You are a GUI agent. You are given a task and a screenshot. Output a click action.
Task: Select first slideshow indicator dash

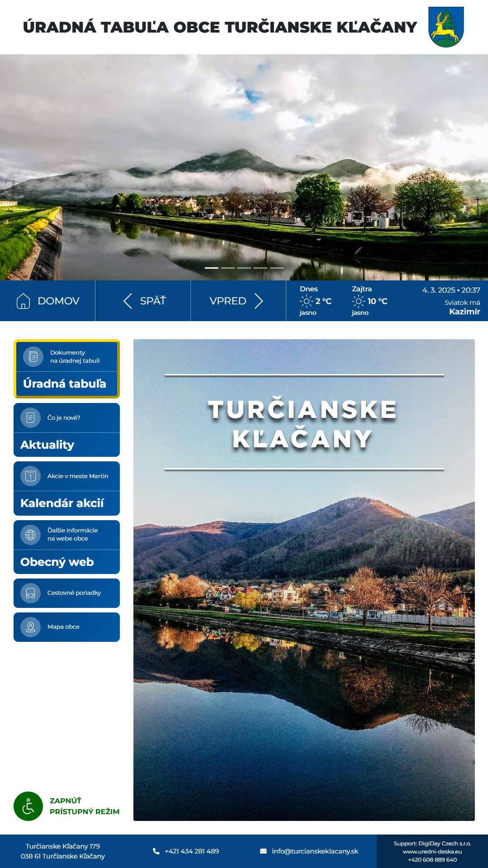212,268
